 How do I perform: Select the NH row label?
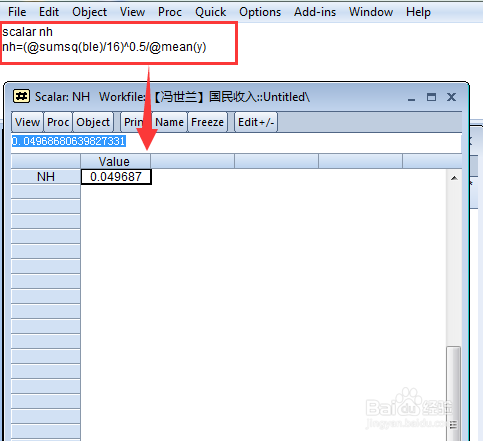point(46,177)
